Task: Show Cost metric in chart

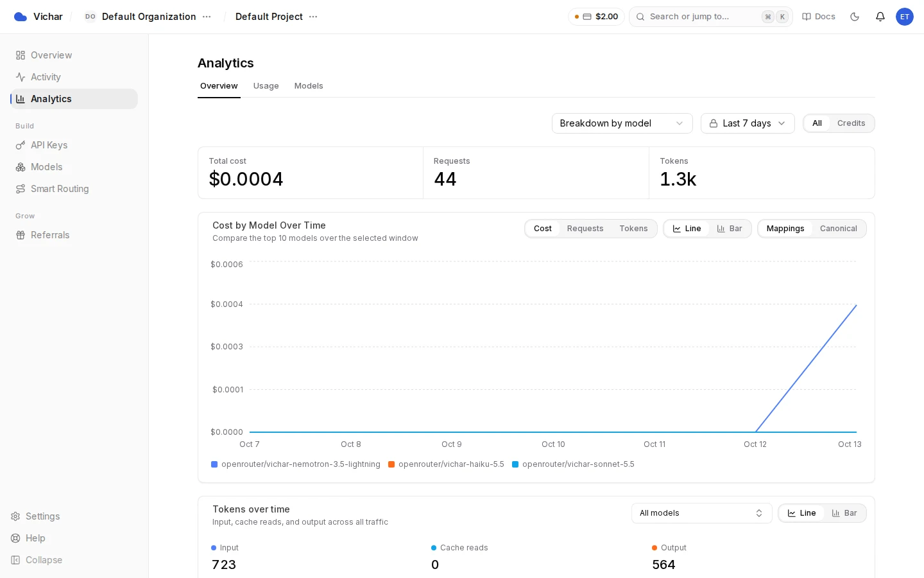Action: [x=543, y=229]
